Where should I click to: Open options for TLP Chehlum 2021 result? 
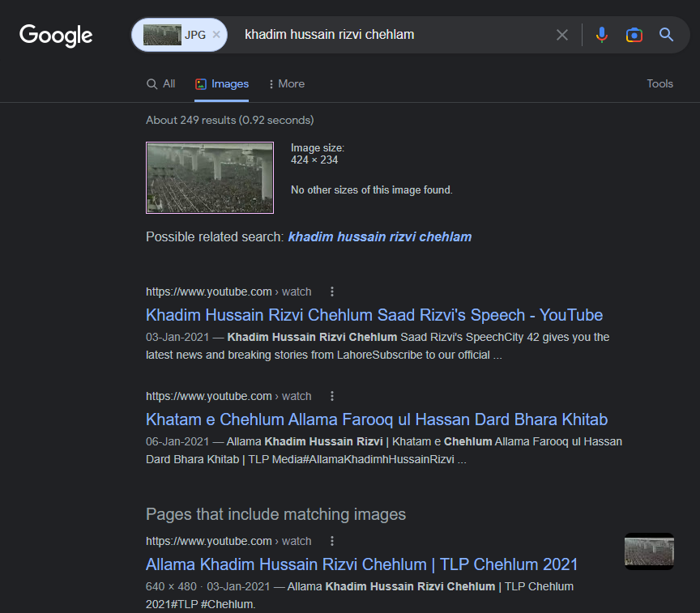[x=331, y=541]
